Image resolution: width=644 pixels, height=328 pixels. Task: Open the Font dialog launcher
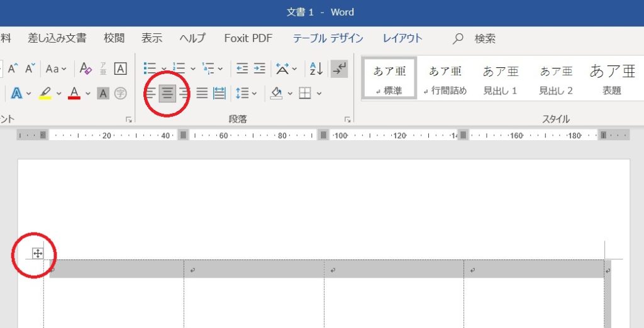point(129,119)
